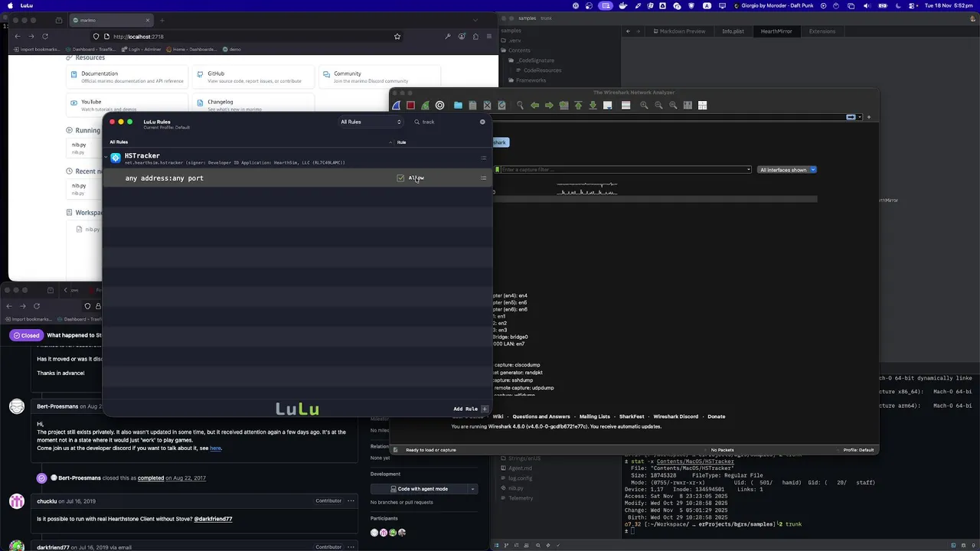Click the red stop capture icon in Wireshark

pyautogui.click(x=410, y=106)
